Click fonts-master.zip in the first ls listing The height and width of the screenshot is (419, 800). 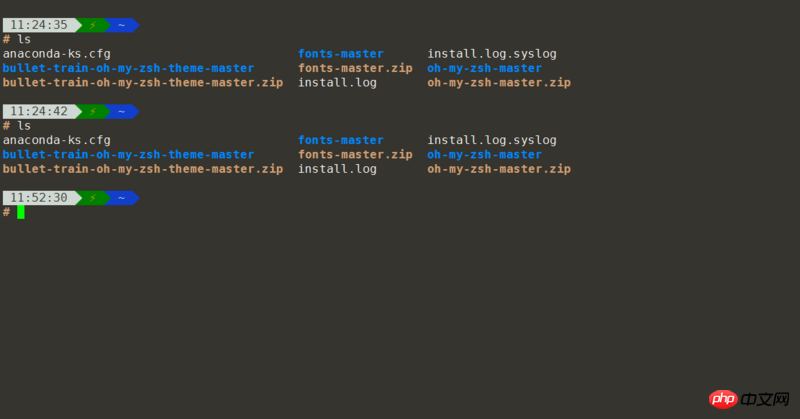pos(355,69)
